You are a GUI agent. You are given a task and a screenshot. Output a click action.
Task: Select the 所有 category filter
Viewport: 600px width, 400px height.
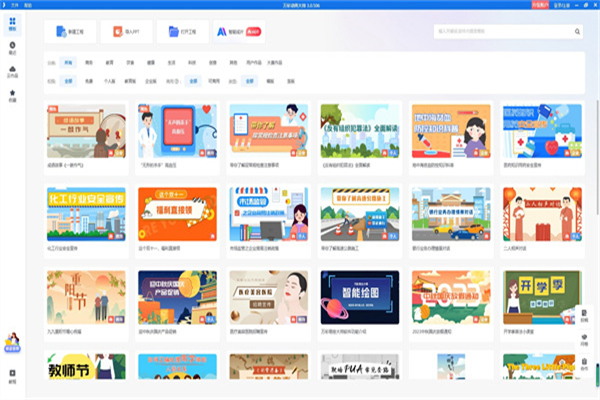[x=68, y=61]
